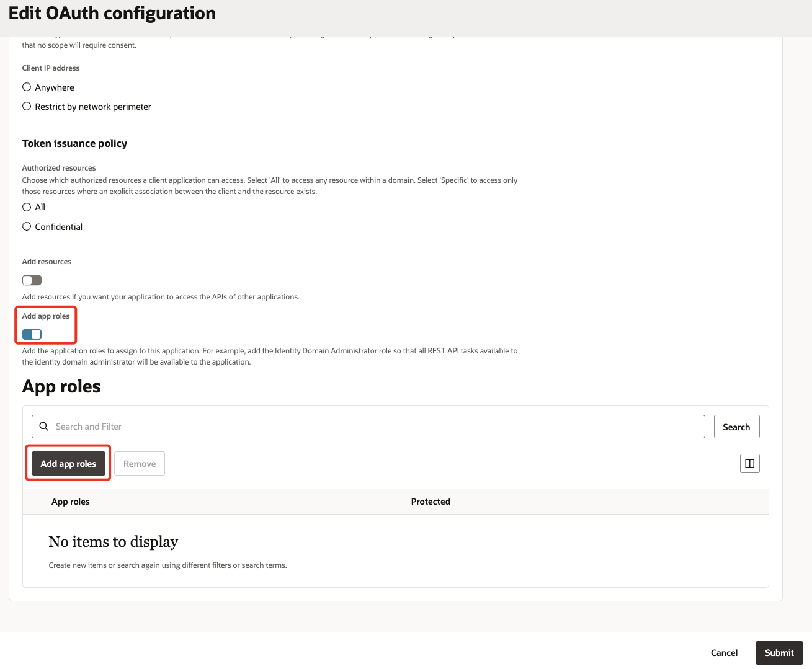This screenshot has height=669, width=812.
Task: Click the magnifier icon in the search field
Action: [43, 426]
